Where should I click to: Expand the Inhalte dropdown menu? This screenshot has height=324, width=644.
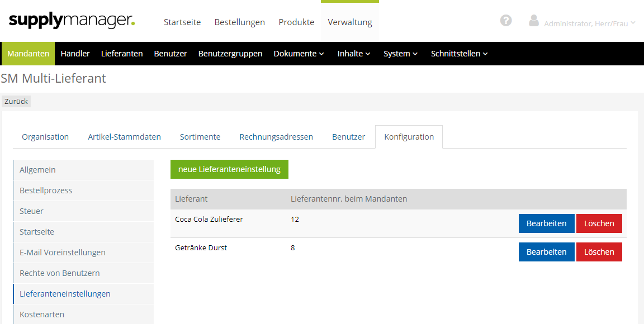click(x=354, y=54)
